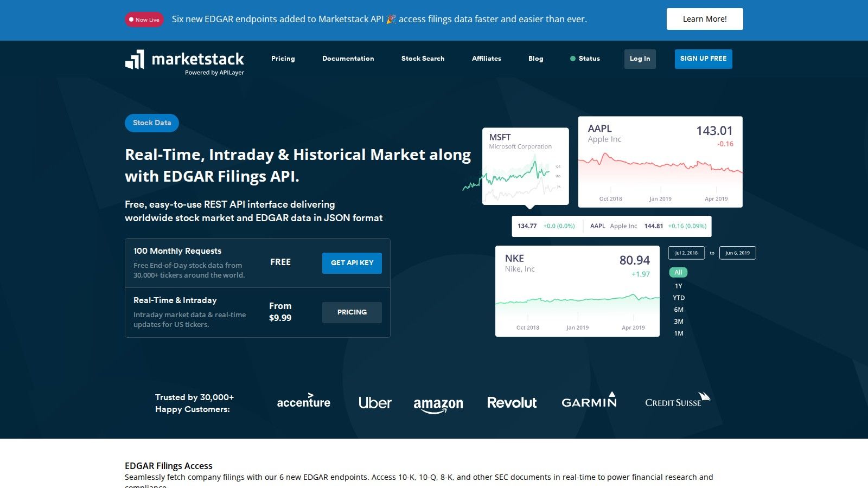The width and height of the screenshot is (868, 488).
Task: Select the 6M range option
Action: pos(679,310)
